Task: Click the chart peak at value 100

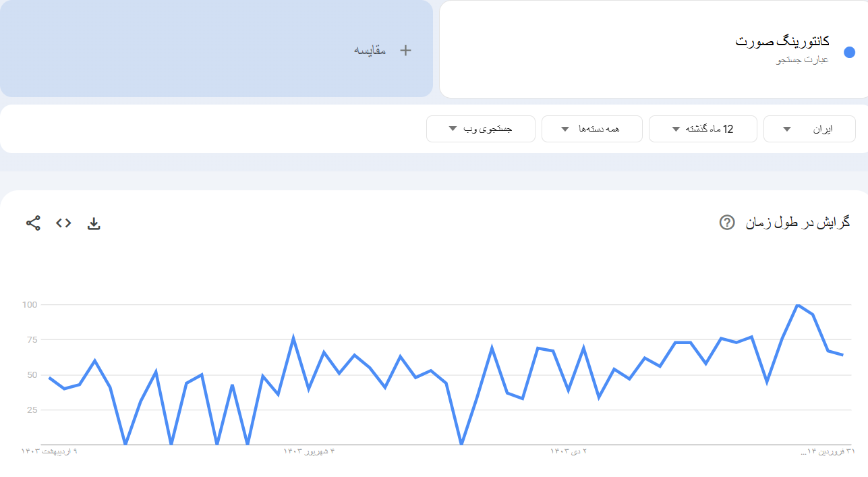Action: click(797, 305)
